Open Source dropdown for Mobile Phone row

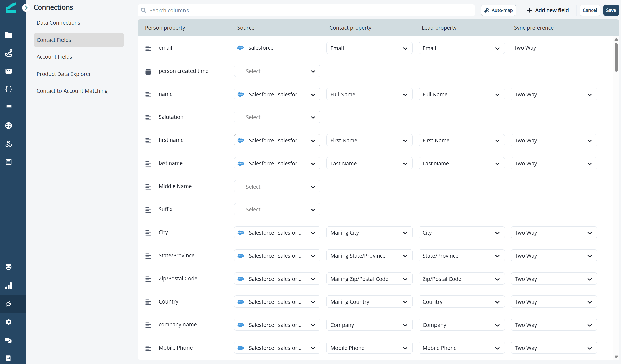pos(277,348)
